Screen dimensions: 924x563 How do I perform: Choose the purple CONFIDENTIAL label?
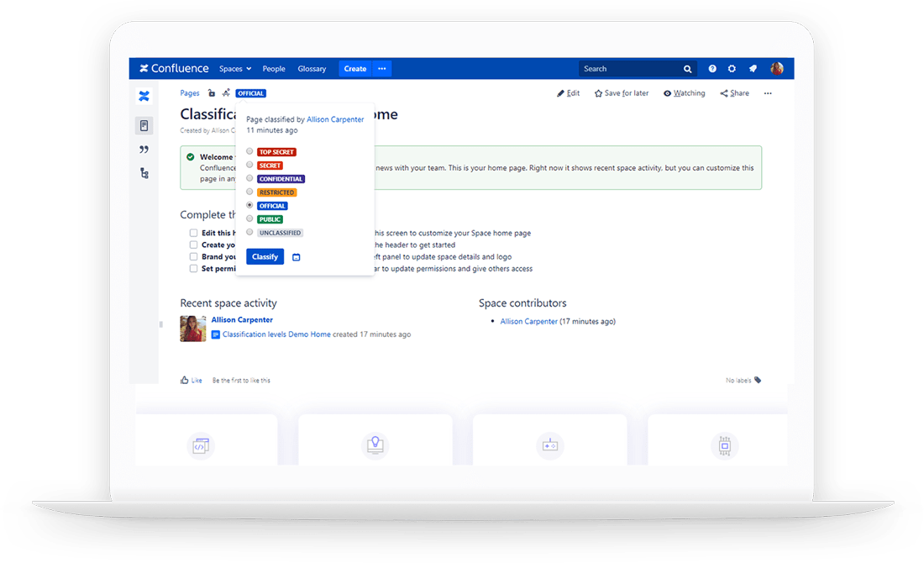tap(281, 179)
